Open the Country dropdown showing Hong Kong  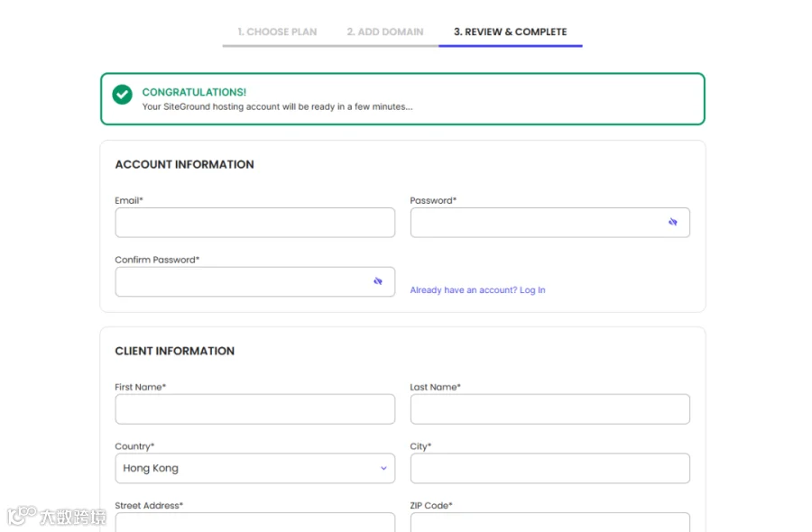(254, 468)
